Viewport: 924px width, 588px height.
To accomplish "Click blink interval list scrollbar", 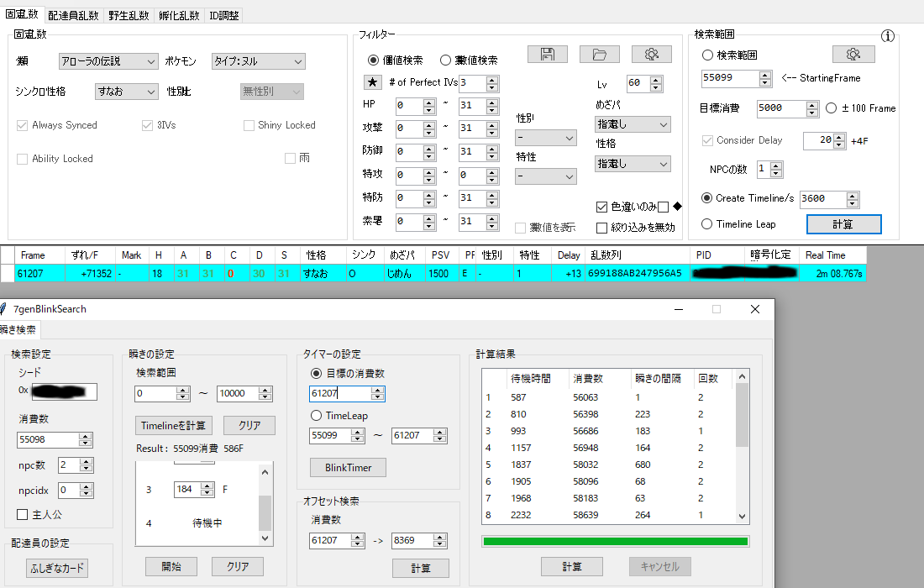I will pyautogui.click(x=265, y=505).
